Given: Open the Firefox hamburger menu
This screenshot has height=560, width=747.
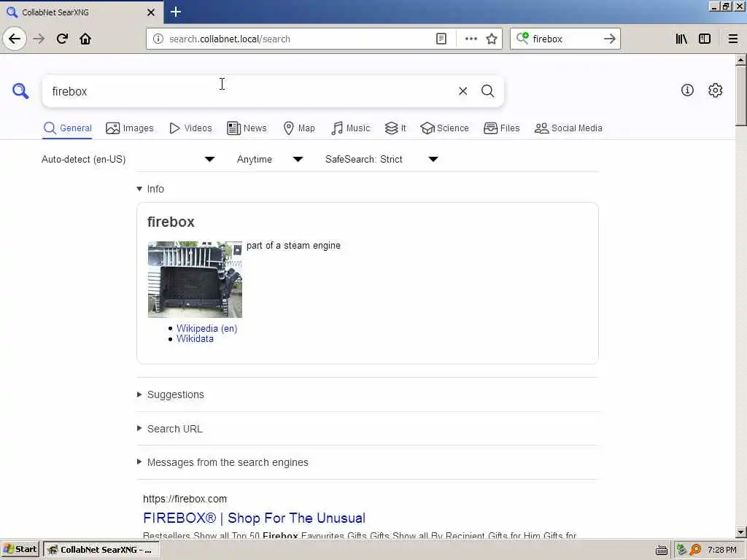Looking at the screenshot, I should click(732, 39).
